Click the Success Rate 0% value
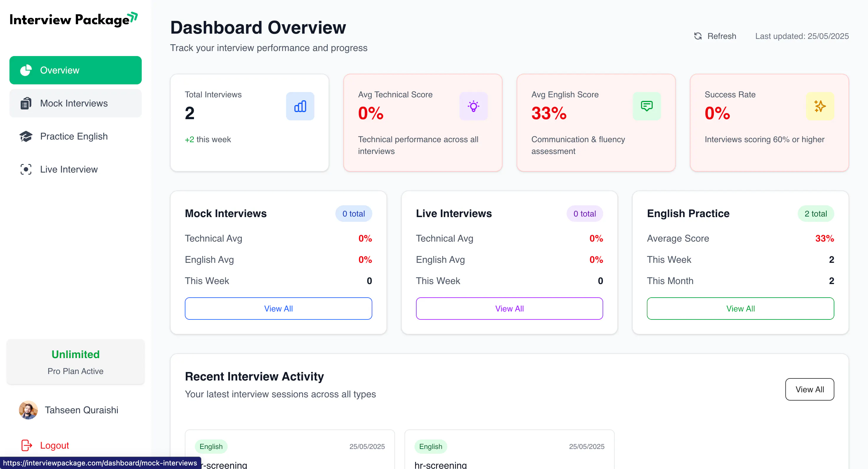Image resolution: width=868 pixels, height=469 pixels. point(717,113)
